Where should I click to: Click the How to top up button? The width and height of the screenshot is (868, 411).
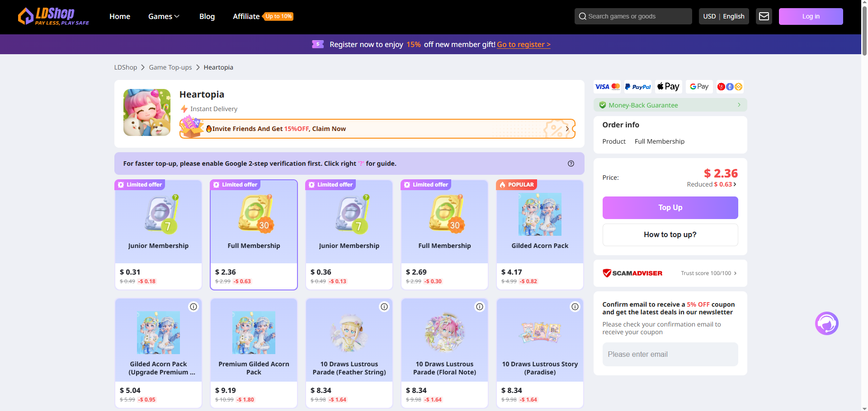click(670, 235)
